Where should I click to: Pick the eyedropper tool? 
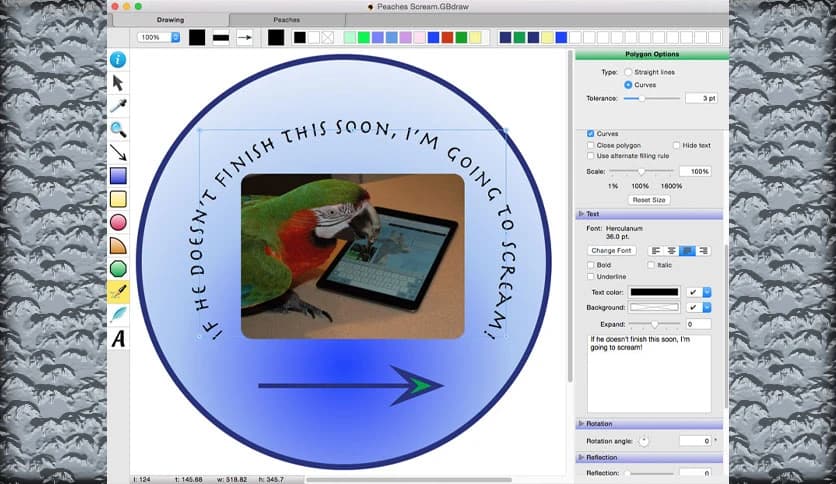(x=118, y=106)
